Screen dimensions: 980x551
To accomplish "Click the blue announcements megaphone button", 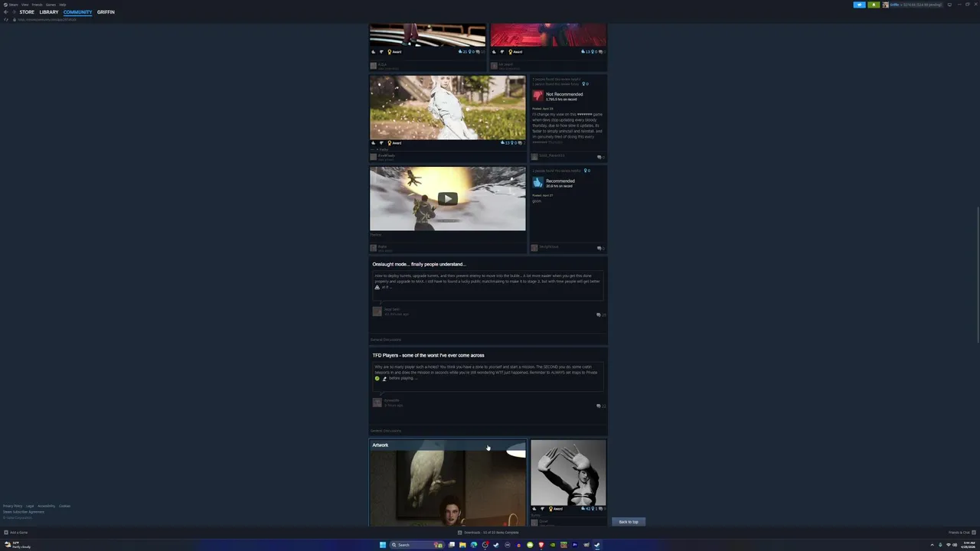I will coord(859,5).
